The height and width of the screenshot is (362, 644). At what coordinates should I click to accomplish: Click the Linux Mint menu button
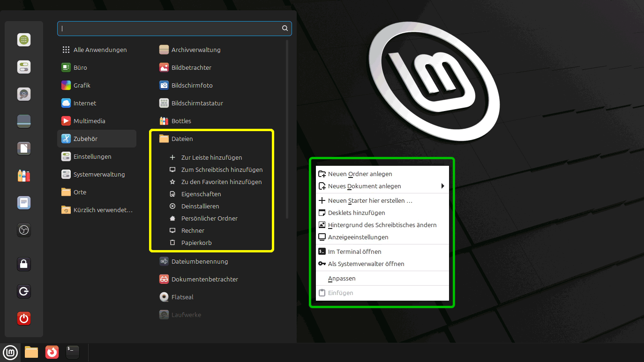pos(10,352)
